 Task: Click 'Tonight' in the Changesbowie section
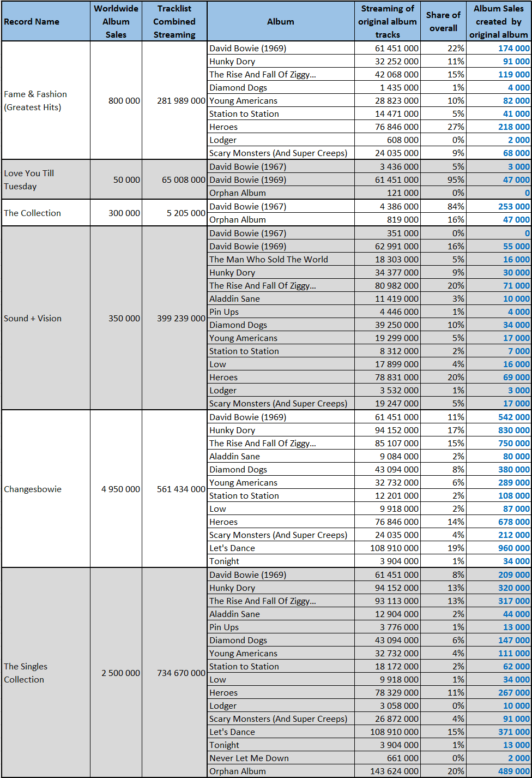[281, 561]
